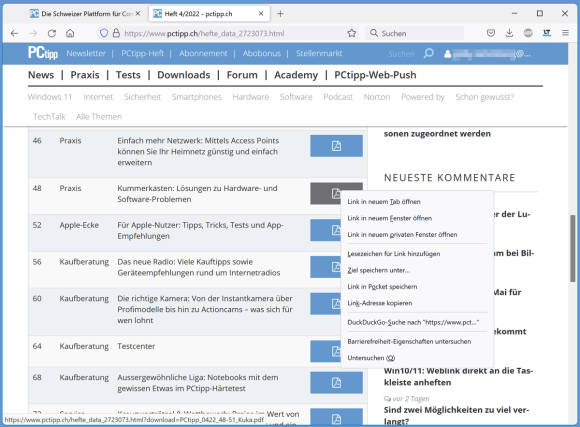Go to the Forum section
580x427 pixels.
coord(242,75)
